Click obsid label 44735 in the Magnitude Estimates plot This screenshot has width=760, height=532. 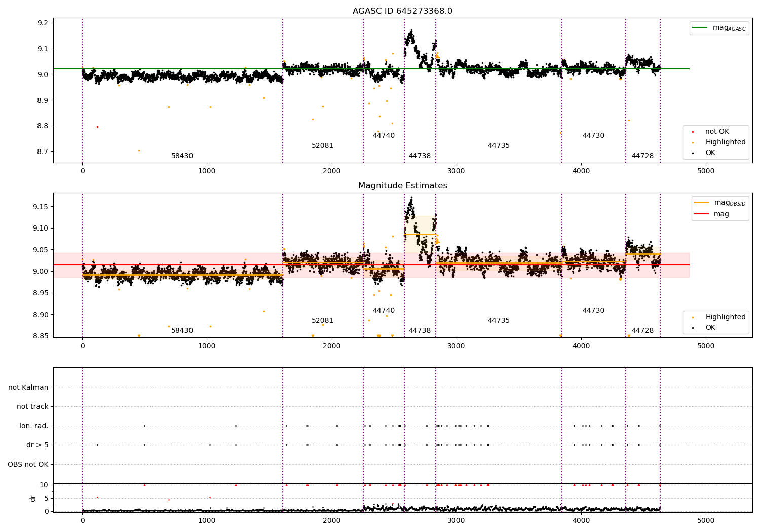pyautogui.click(x=499, y=321)
